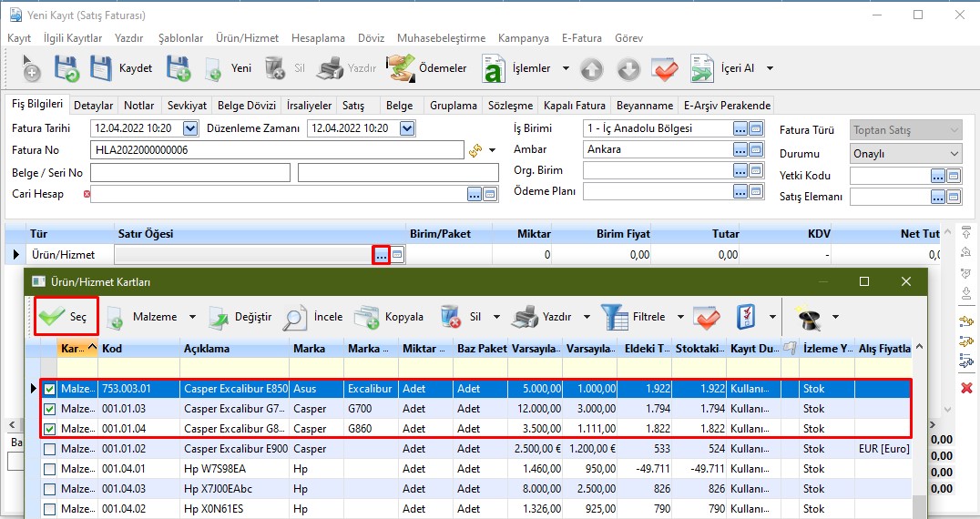
Task: Open İçeri Al import toolbar item
Action: [x=701, y=68]
